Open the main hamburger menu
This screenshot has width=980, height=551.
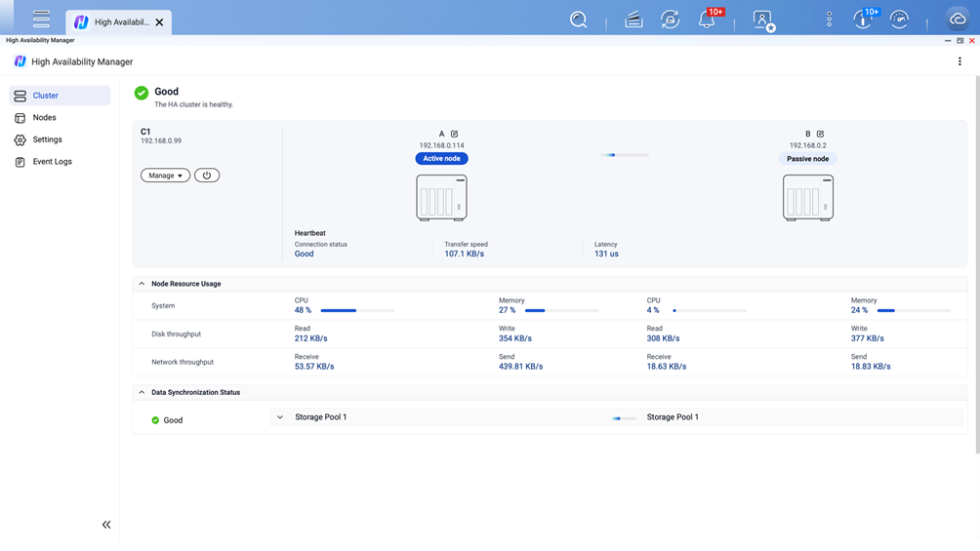click(41, 20)
